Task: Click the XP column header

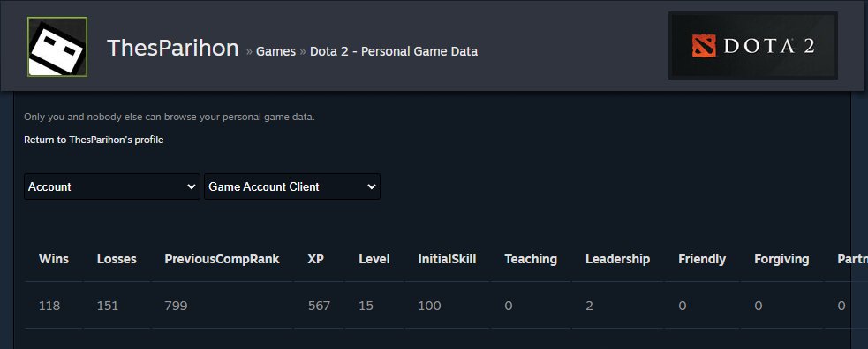Action: [x=315, y=259]
